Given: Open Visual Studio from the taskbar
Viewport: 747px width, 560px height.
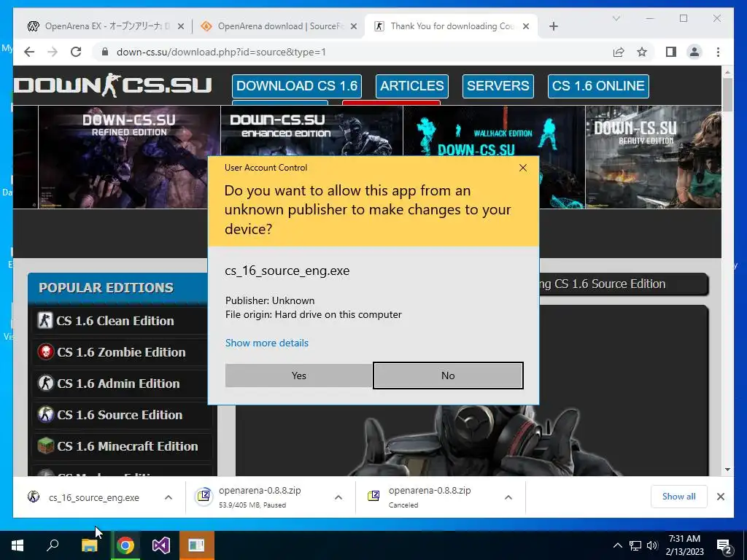Looking at the screenshot, I should point(161,545).
